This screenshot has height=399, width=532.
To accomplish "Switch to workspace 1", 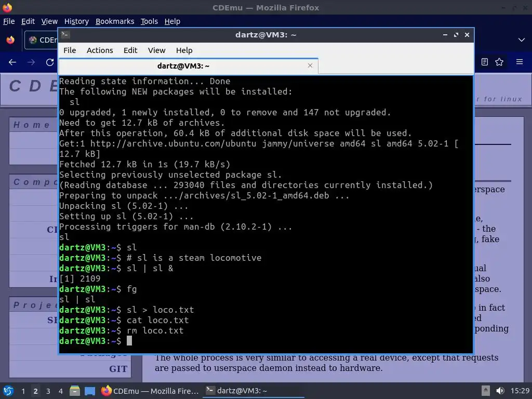I will coord(23,391).
